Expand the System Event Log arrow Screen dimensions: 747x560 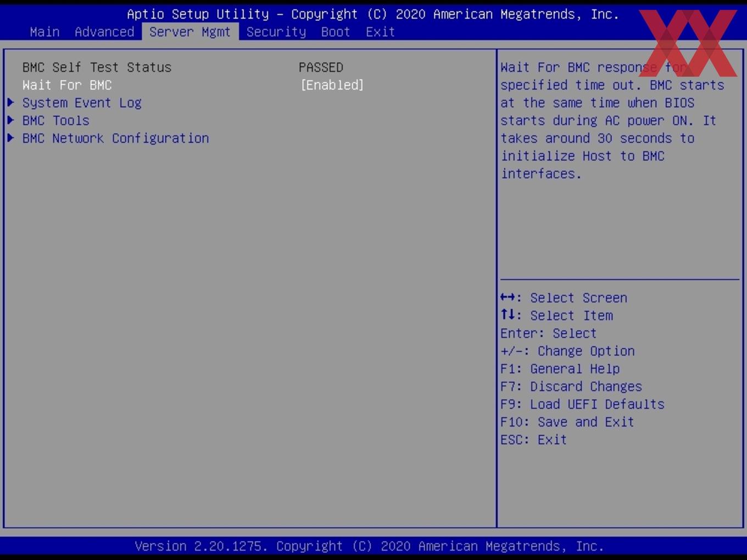[x=10, y=103]
